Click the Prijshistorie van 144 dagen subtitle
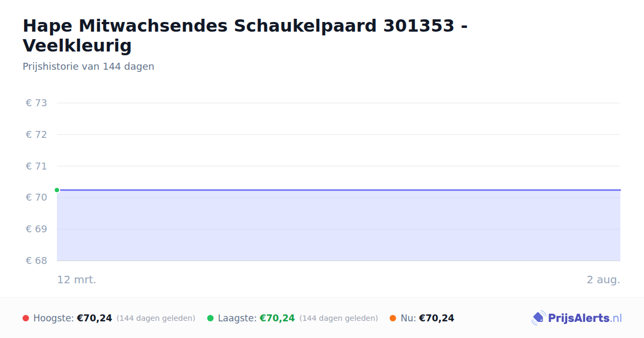Image resolution: width=644 pixels, height=338 pixels. 89,67
